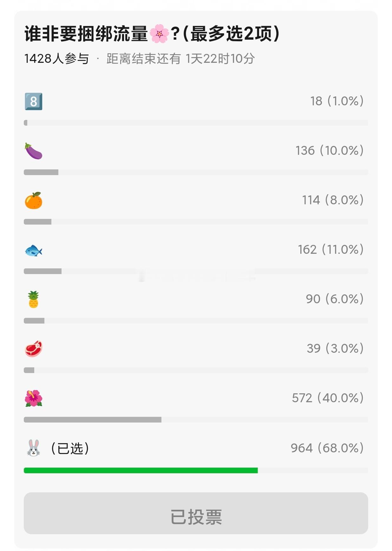Select the eggplant emoji poll option
This screenshot has width=392, height=551.
(34, 151)
